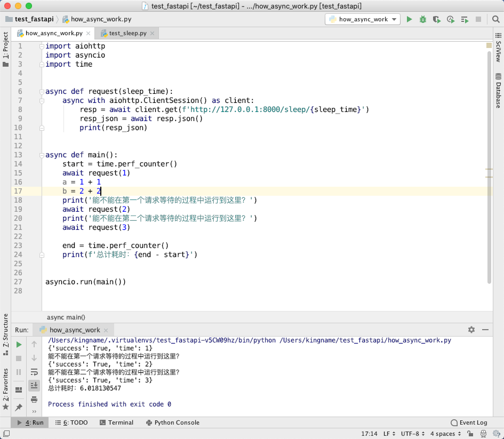Click how_async_work.py in navigation breadcrumb
Screen dimensions: 504x439
tap(97, 19)
